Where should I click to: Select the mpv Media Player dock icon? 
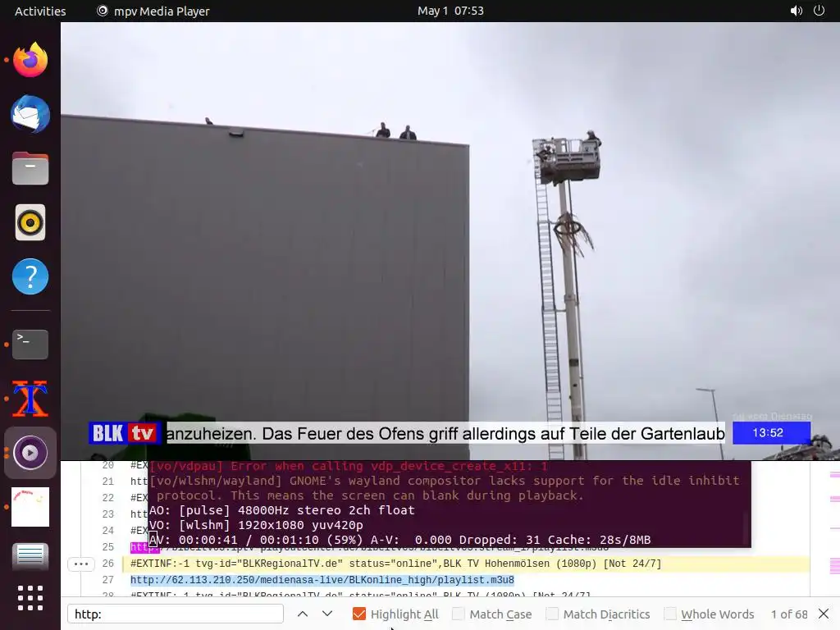[x=30, y=453]
